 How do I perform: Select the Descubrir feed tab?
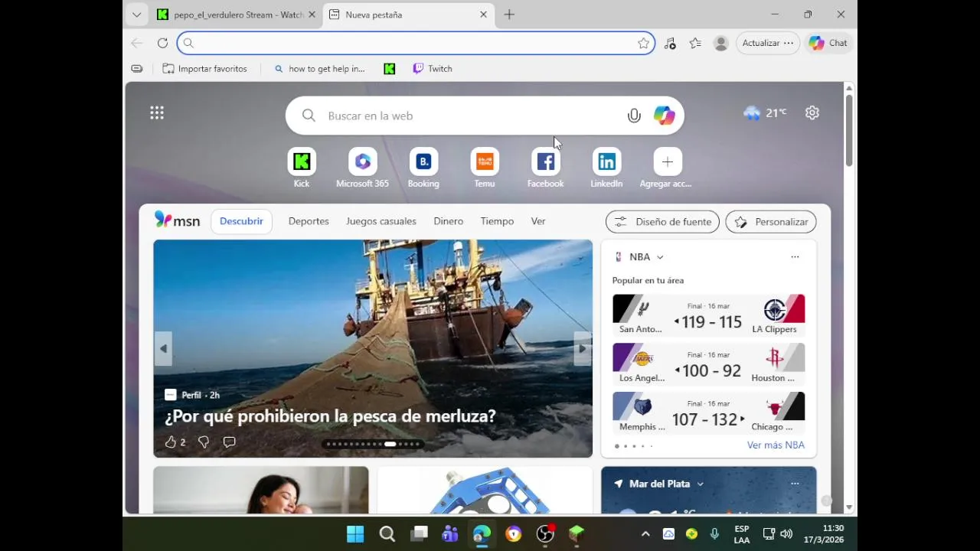[x=241, y=221]
